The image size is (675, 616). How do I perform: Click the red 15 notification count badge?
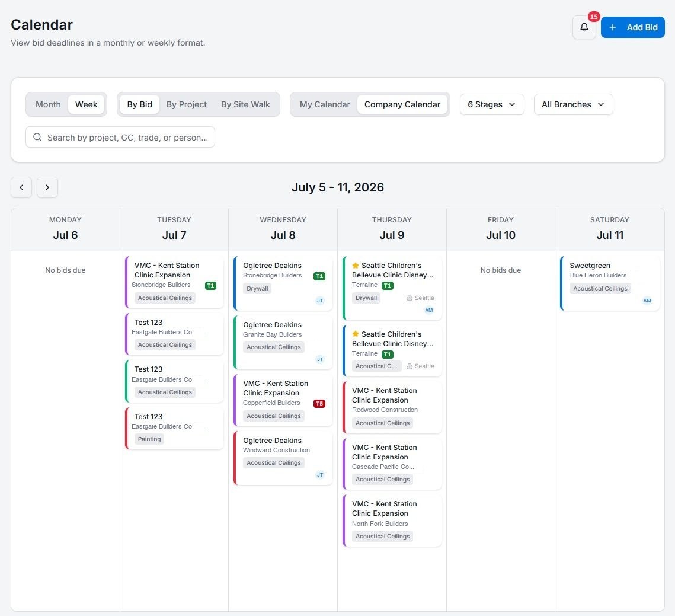594,17
